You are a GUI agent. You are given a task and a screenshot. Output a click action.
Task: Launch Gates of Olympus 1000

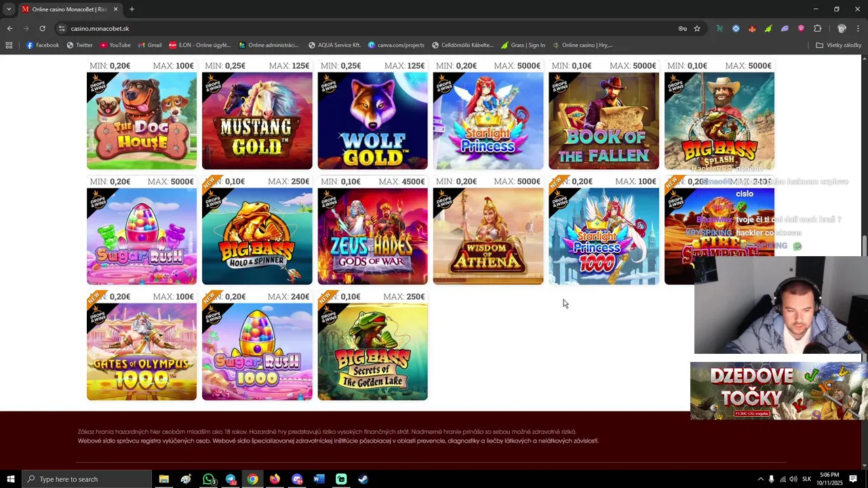[142, 352]
